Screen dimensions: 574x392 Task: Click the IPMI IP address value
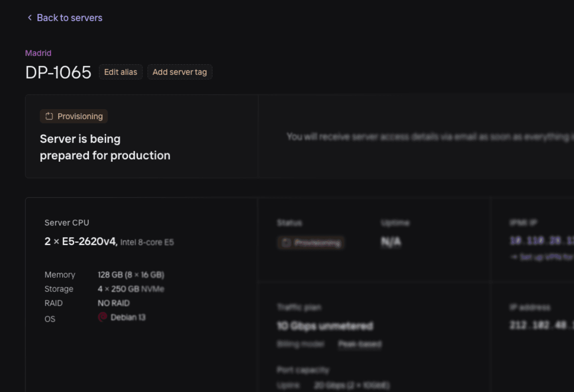click(541, 241)
